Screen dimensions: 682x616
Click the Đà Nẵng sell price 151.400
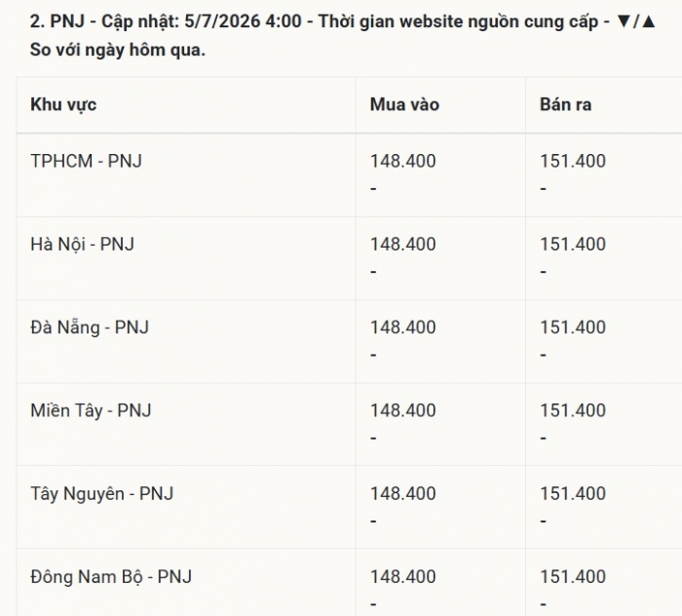tap(573, 327)
